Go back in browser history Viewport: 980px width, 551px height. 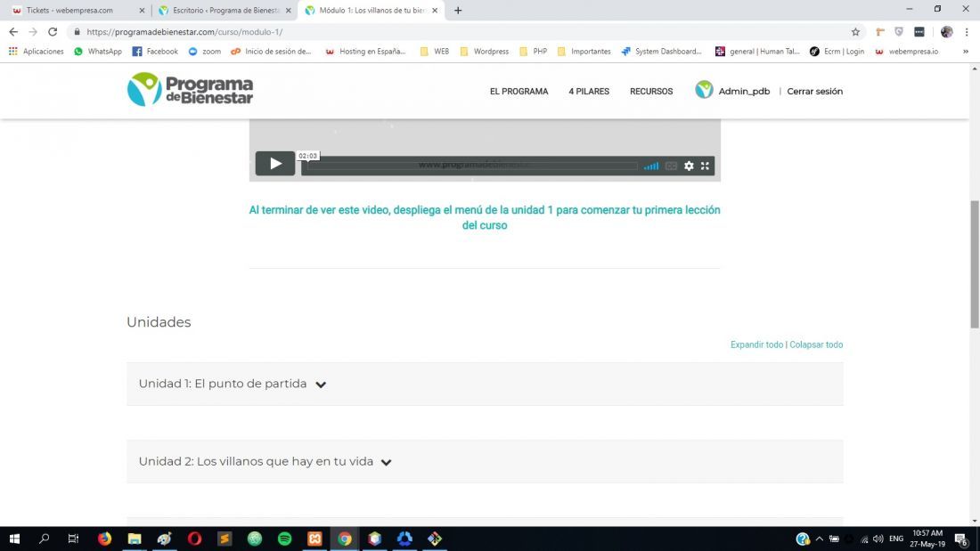tap(13, 32)
